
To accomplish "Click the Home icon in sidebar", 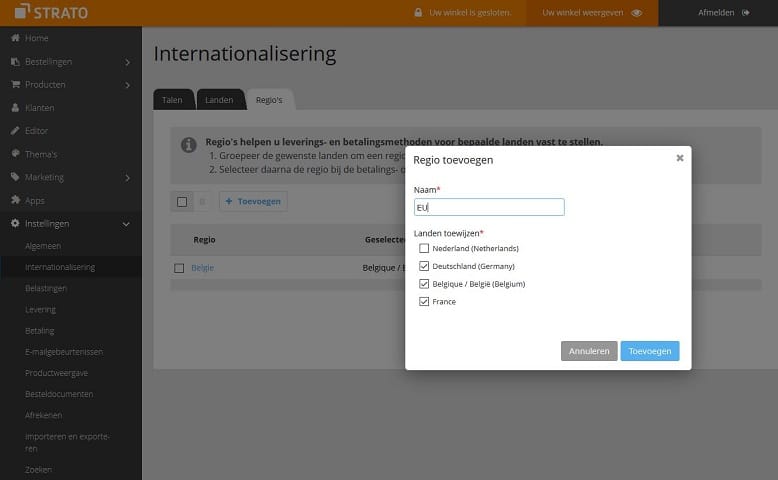I will [15, 38].
